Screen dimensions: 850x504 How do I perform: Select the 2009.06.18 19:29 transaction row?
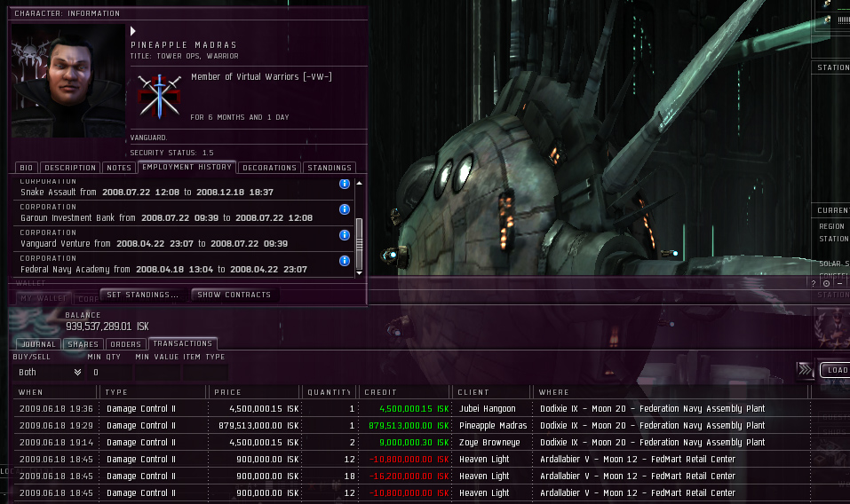412,426
